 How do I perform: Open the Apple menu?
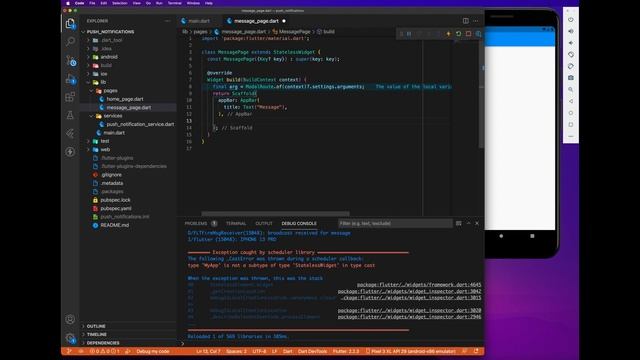tap(68, 3)
